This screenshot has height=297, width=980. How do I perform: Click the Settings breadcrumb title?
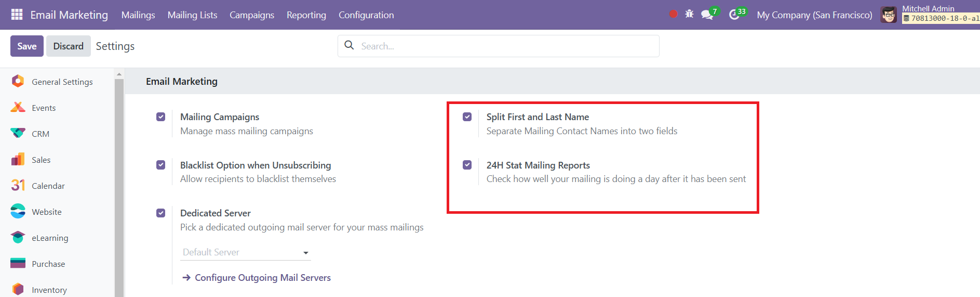(x=115, y=46)
